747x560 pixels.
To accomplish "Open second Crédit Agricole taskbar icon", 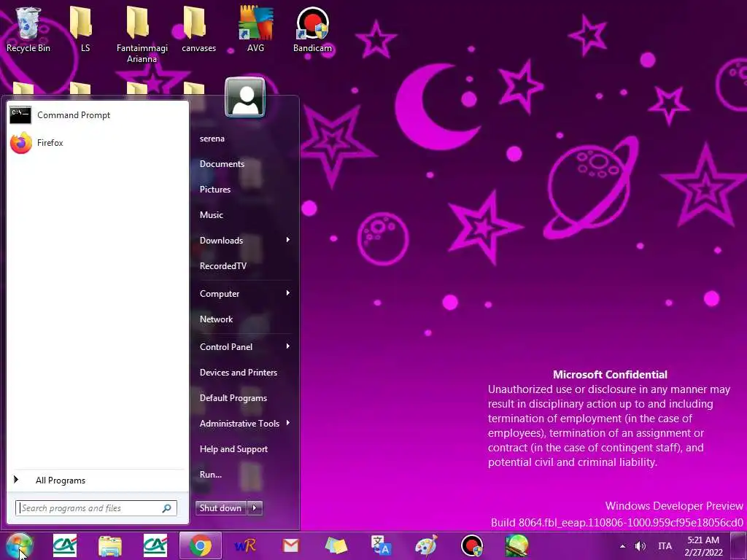I will (155, 545).
